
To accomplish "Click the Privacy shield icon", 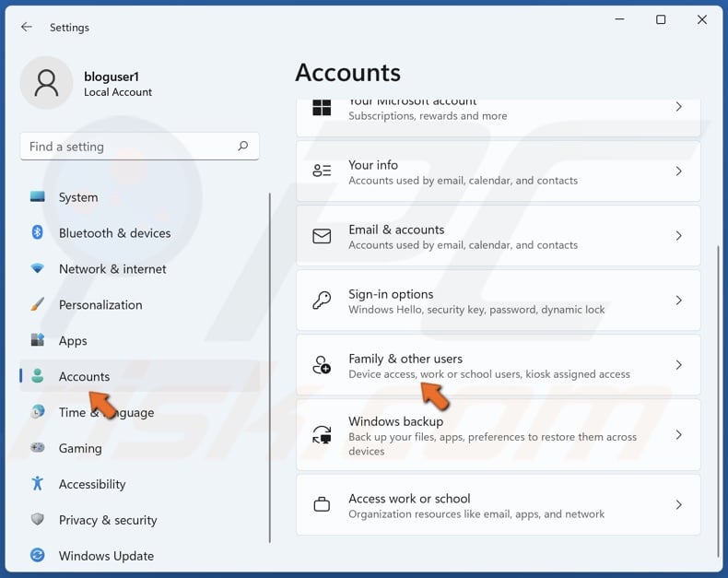I will 37,519.
